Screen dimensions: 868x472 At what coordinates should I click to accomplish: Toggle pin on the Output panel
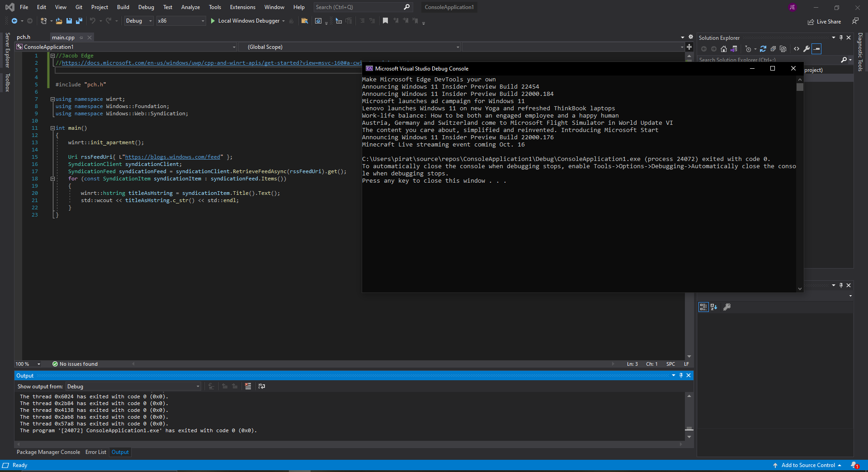tap(681, 375)
